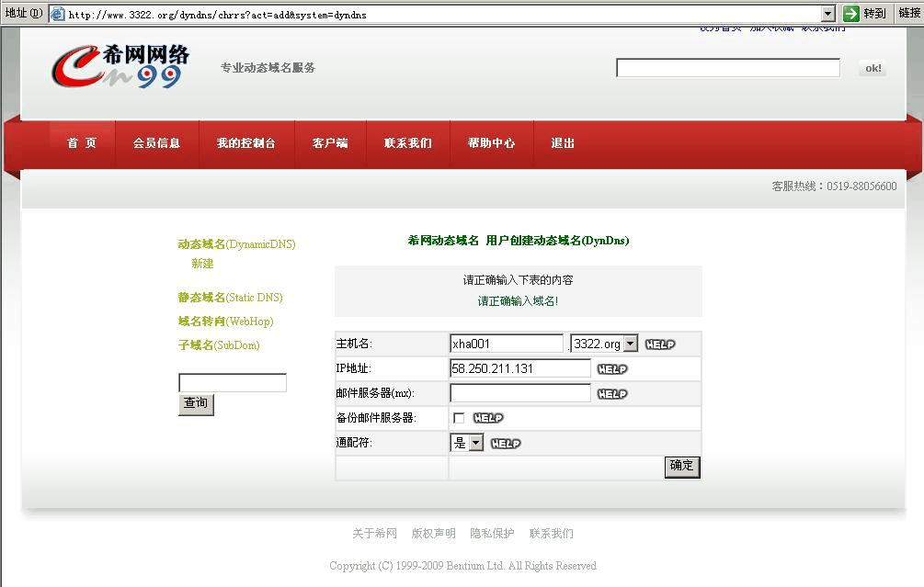Click the 主机名 input field

[506, 344]
